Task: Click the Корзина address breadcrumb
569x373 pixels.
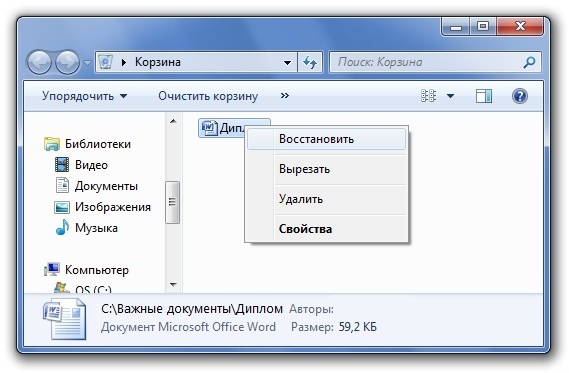Action: 157,62
